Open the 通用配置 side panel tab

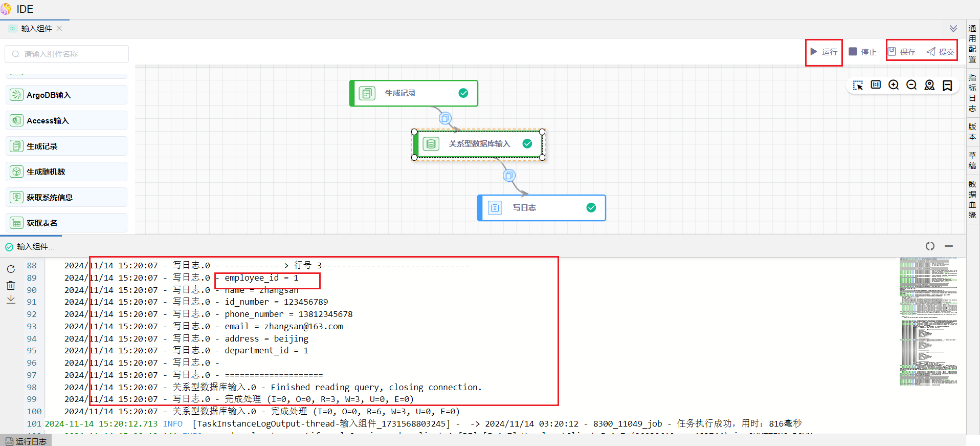[972, 44]
